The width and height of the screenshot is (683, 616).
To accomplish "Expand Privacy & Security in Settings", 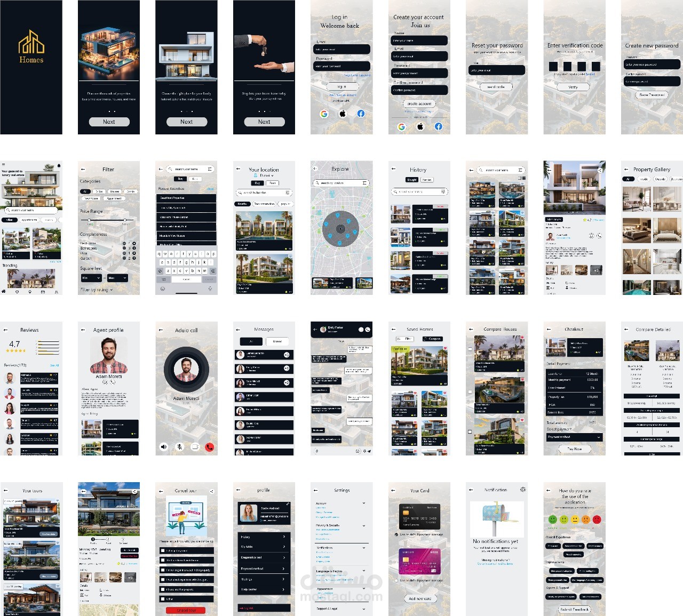I will tap(364, 525).
